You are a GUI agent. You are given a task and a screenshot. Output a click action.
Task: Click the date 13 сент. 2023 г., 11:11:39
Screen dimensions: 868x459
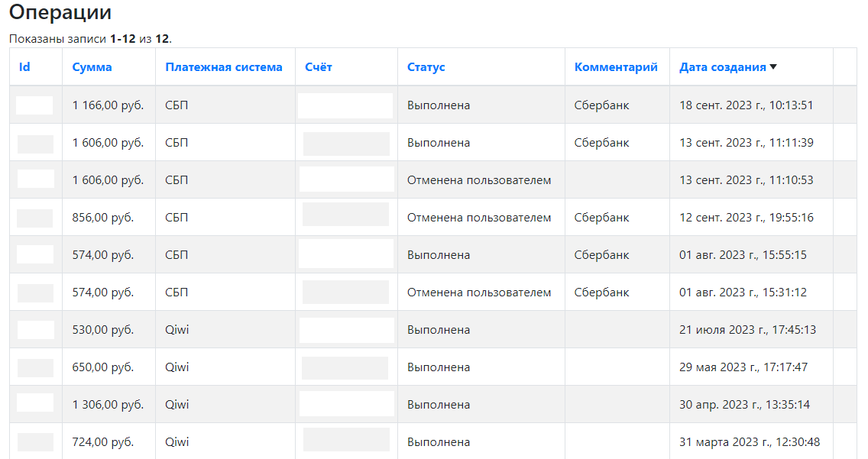pos(747,143)
